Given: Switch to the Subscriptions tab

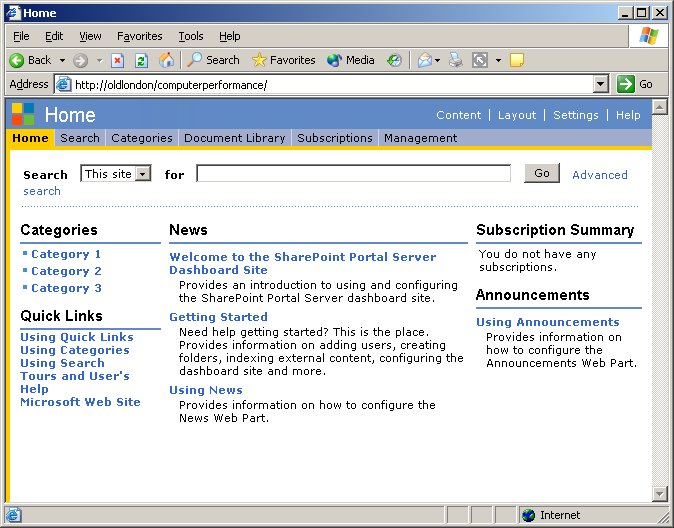Looking at the screenshot, I should 335,138.
